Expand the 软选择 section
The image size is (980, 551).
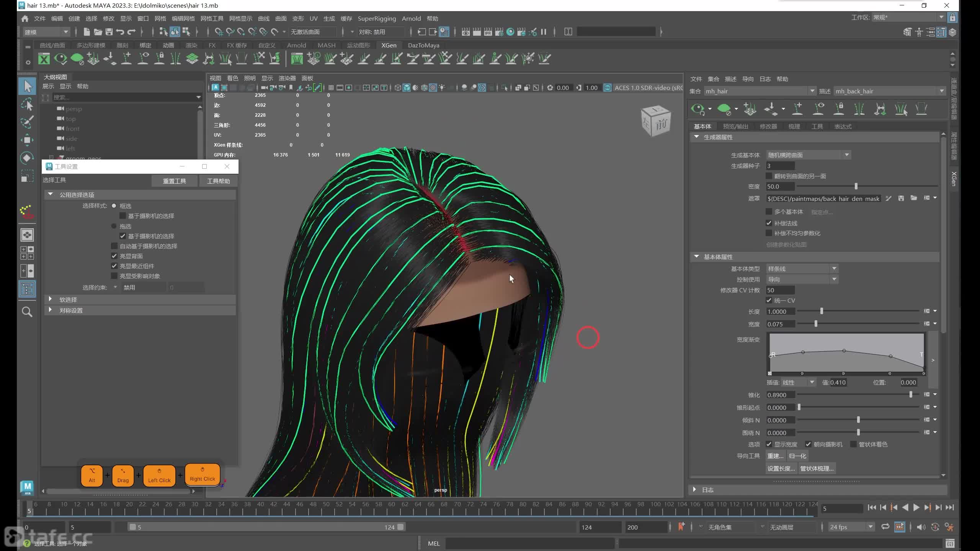pyautogui.click(x=51, y=300)
